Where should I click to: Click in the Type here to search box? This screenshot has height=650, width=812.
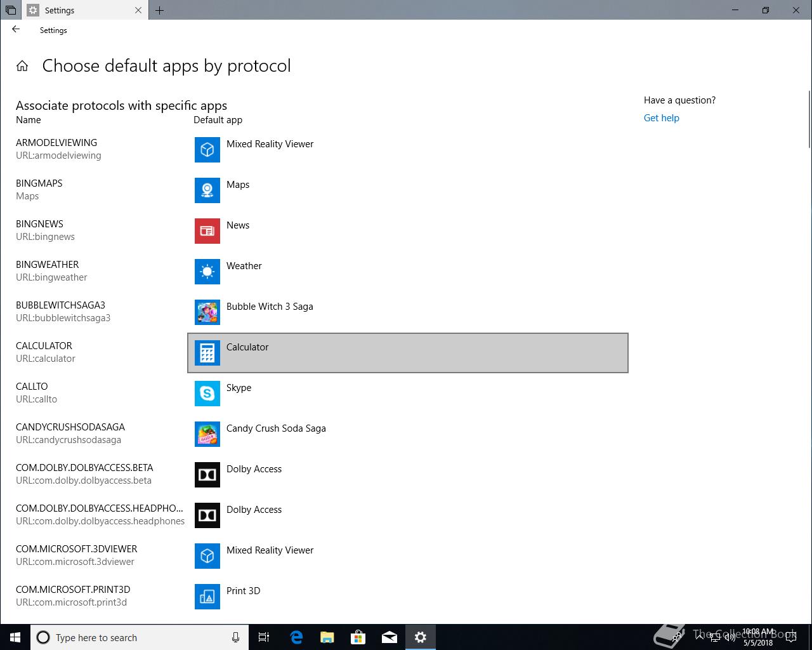point(138,637)
